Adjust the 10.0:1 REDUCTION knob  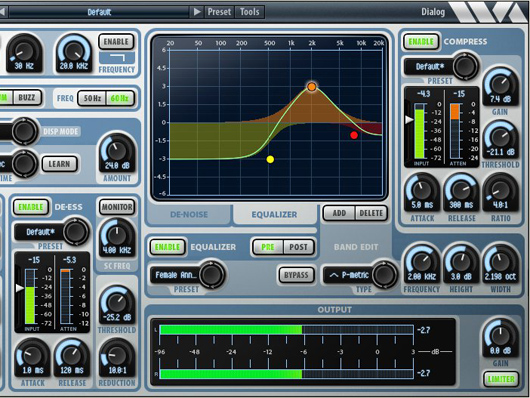[x=117, y=356]
